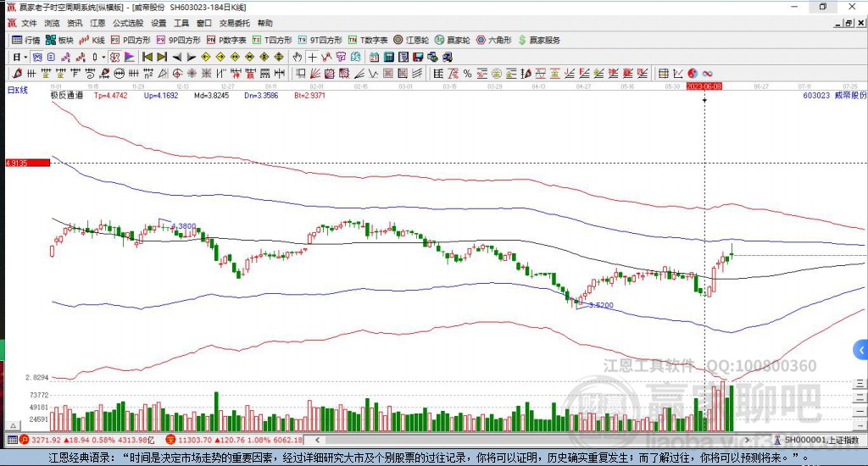
Task: Open the 公式选股 menu
Action: point(128,23)
